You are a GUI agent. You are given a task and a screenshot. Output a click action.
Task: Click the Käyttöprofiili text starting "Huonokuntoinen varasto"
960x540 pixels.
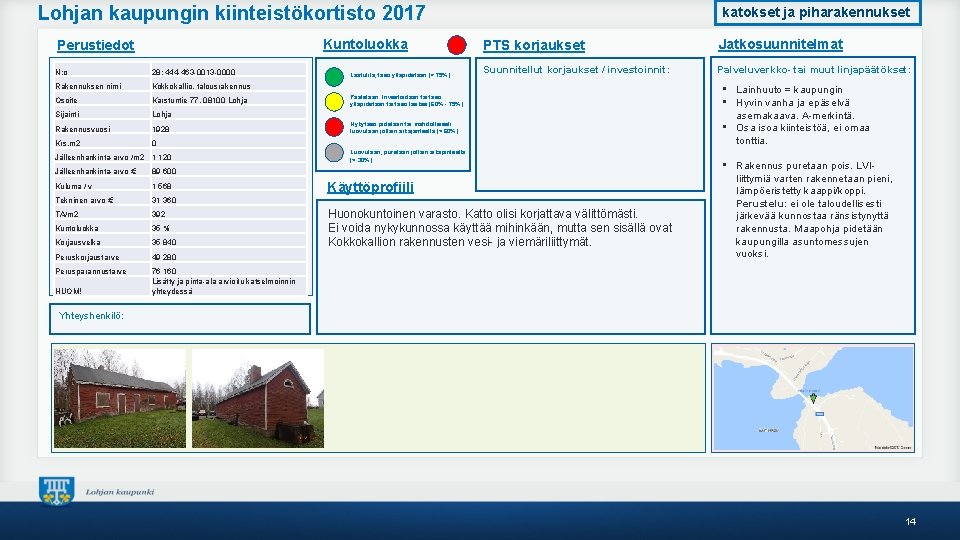coord(500,228)
